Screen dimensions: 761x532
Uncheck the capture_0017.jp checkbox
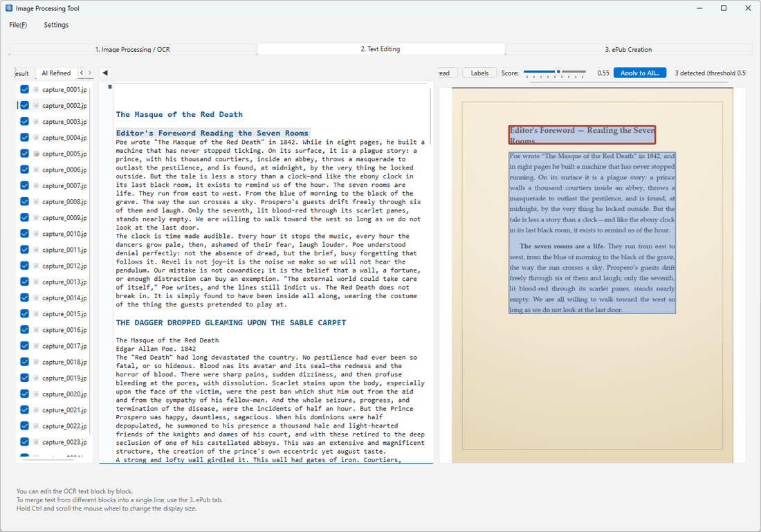(x=24, y=346)
